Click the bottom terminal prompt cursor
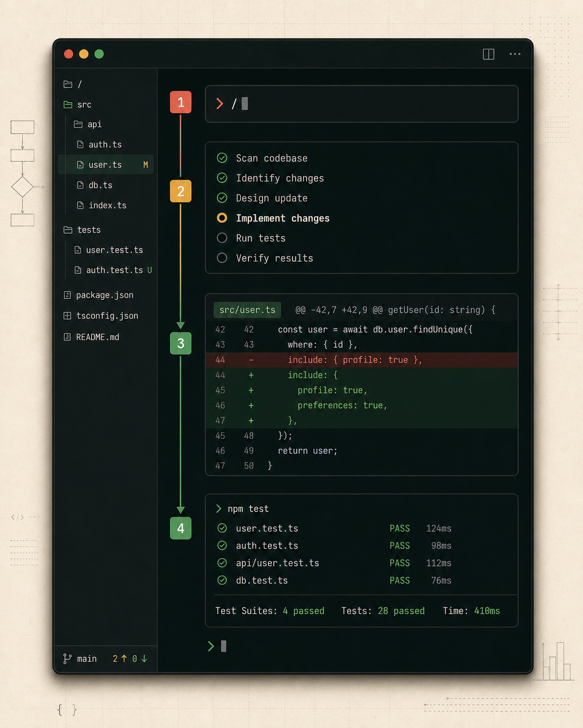 [223, 646]
